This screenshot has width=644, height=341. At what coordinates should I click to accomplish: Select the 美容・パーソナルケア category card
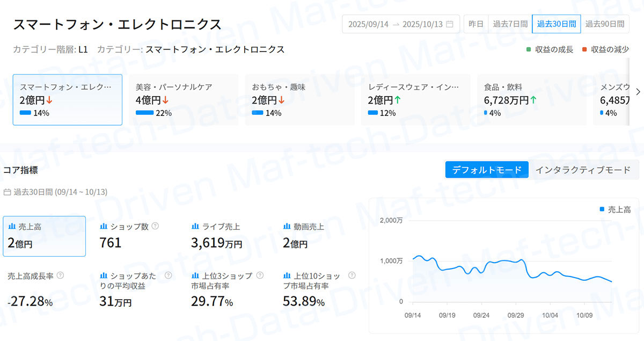(183, 100)
